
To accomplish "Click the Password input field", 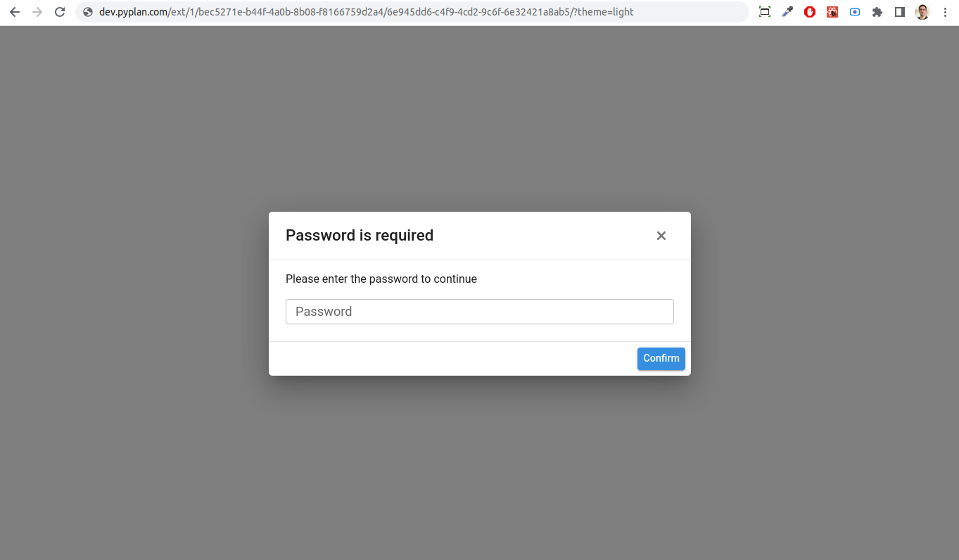I will (x=479, y=311).
